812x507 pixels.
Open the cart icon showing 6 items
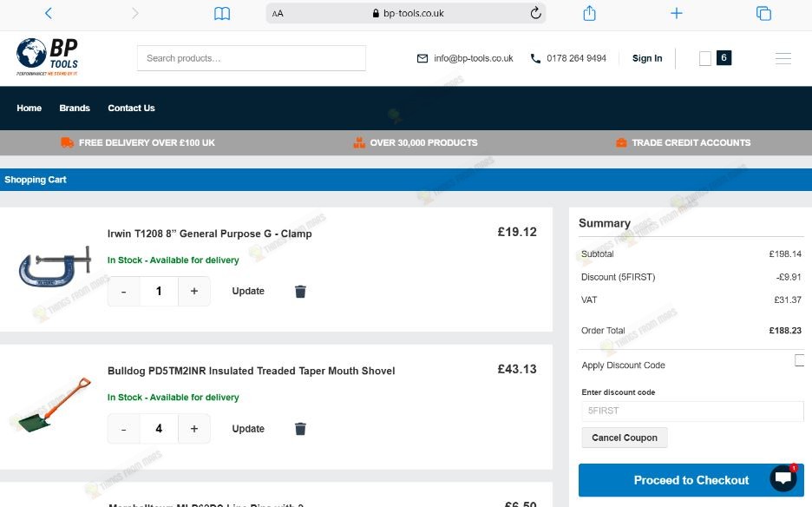715,58
